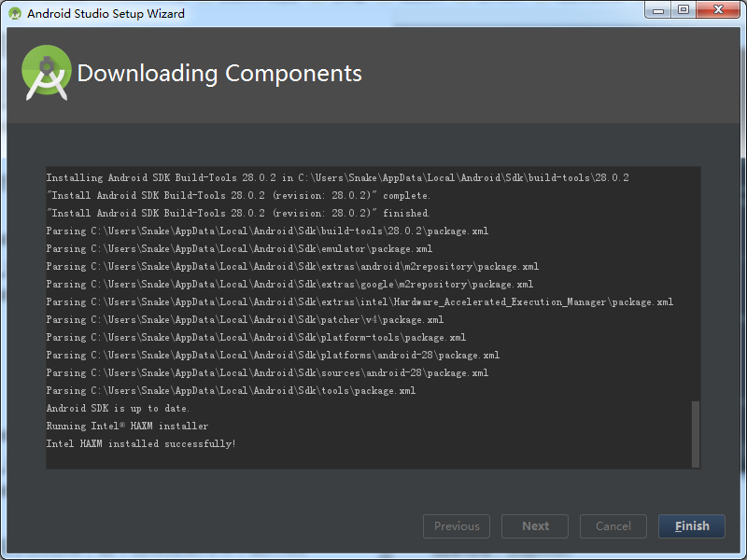Click the Previous button

tap(457, 526)
